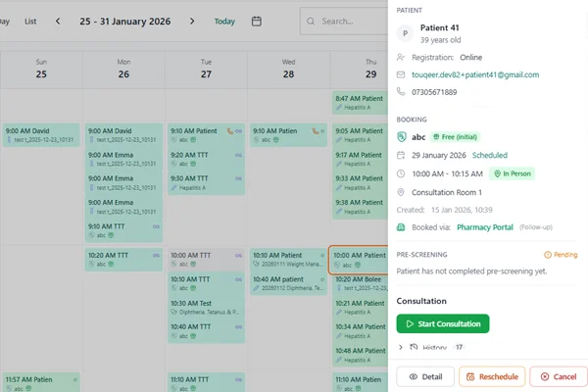Open Wednesday 10:10 AM Patient Weight Mana appointment
The height and width of the screenshot is (392, 588).
tap(288, 259)
